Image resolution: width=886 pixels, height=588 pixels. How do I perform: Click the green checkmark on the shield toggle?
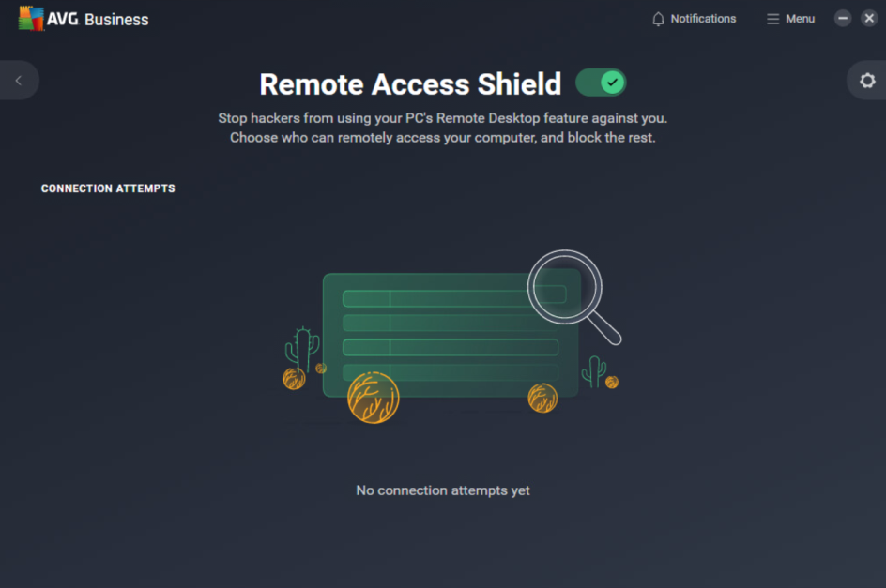(612, 83)
